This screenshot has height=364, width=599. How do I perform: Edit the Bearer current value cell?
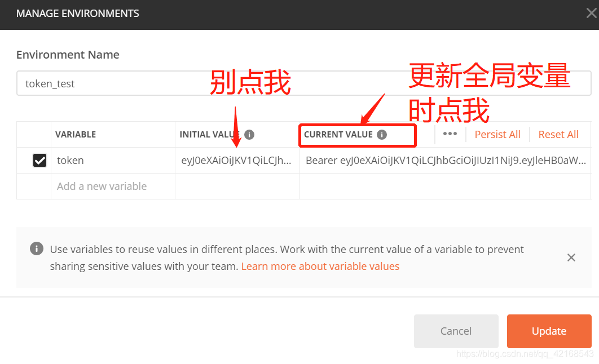click(x=445, y=160)
